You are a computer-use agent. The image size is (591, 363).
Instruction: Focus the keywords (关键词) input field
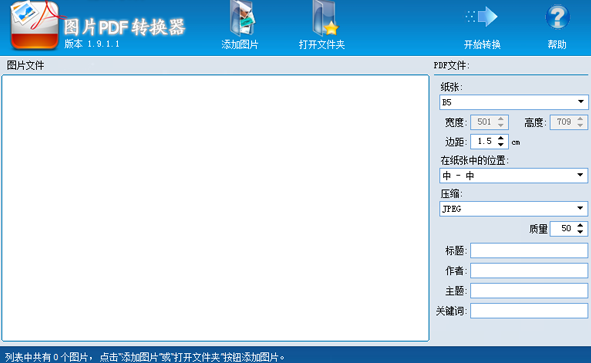tap(529, 311)
